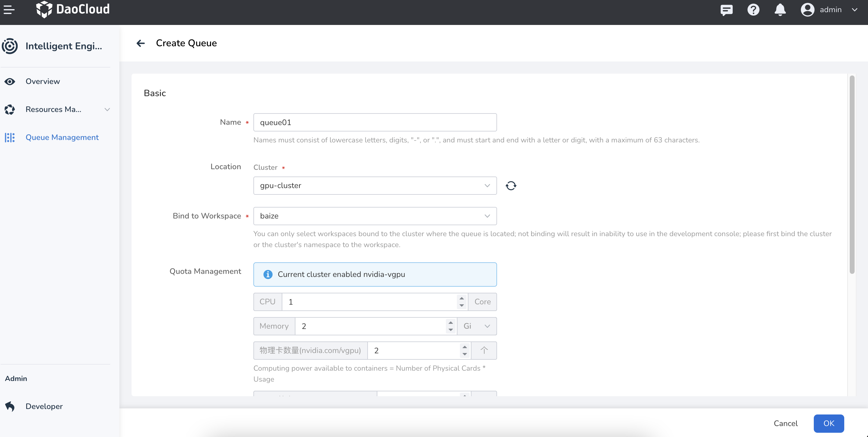Open the notifications bell
The width and height of the screenshot is (868, 437).
tap(780, 9)
